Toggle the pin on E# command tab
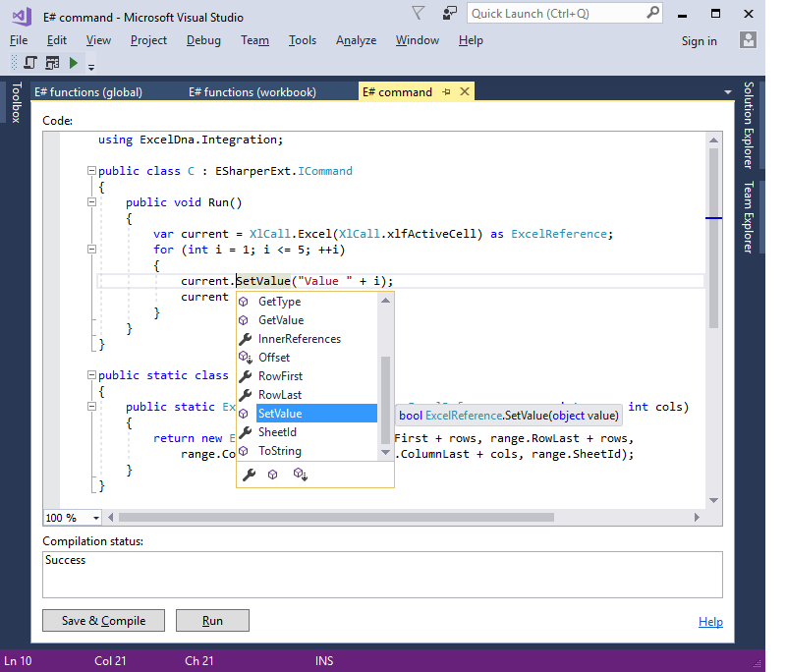This screenshot has height=672, width=786. point(446,91)
